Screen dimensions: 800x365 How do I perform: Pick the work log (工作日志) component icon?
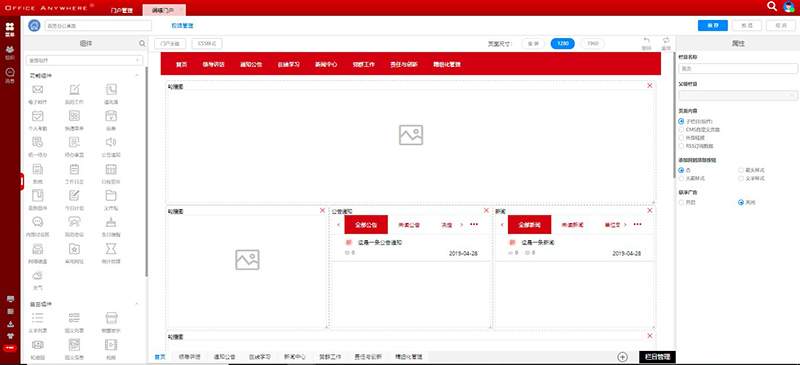74,169
